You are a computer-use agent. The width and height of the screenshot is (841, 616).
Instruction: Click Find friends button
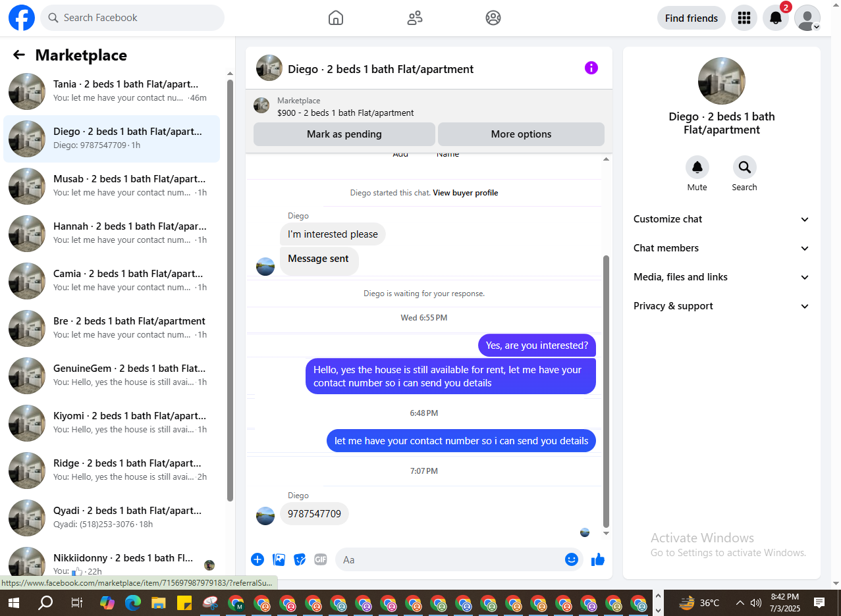692,18
